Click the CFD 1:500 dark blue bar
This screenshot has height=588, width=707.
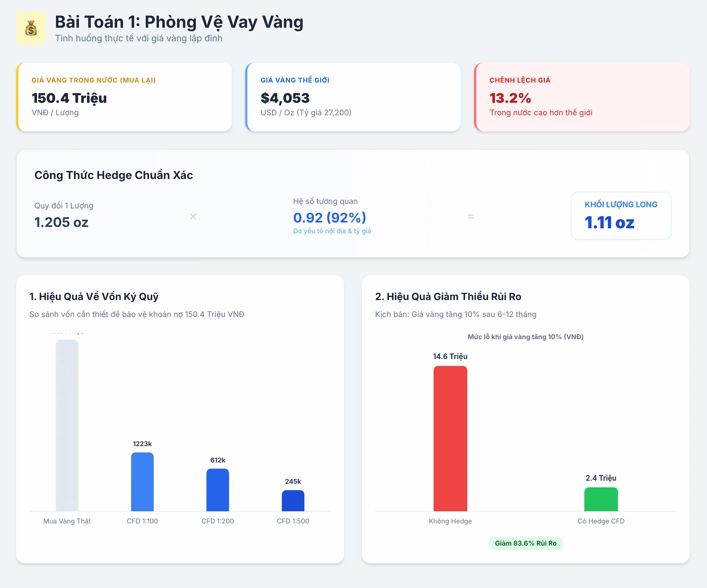point(293,500)
